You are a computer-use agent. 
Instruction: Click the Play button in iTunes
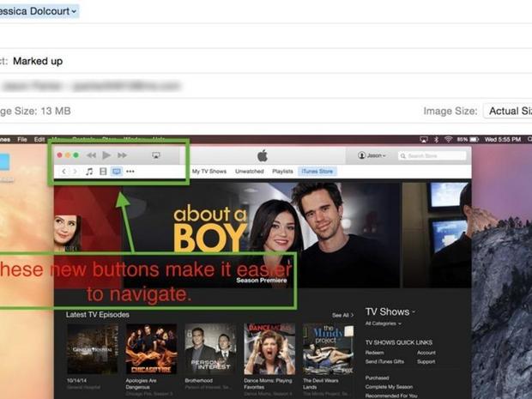coord(106,155)
